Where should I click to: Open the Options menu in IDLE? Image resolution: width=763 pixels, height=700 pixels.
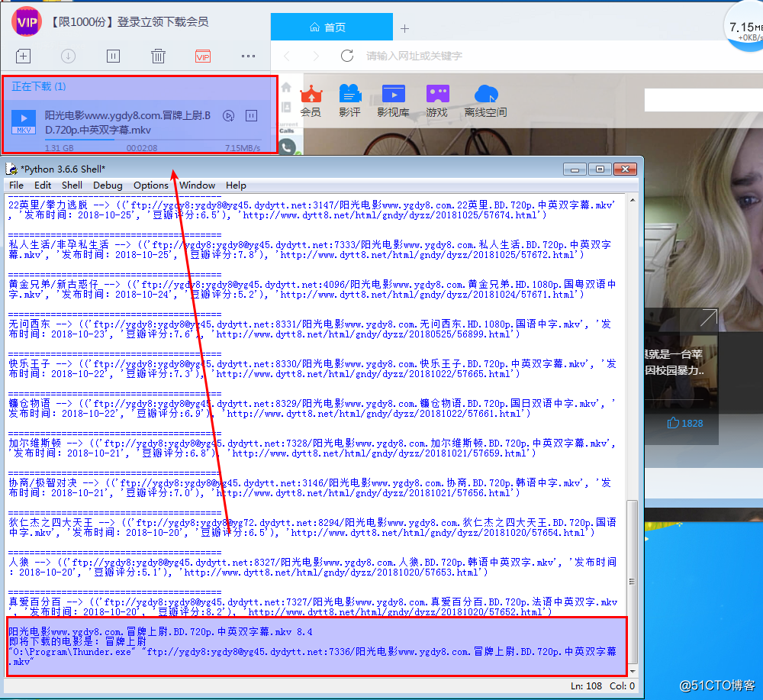[151, 185]
